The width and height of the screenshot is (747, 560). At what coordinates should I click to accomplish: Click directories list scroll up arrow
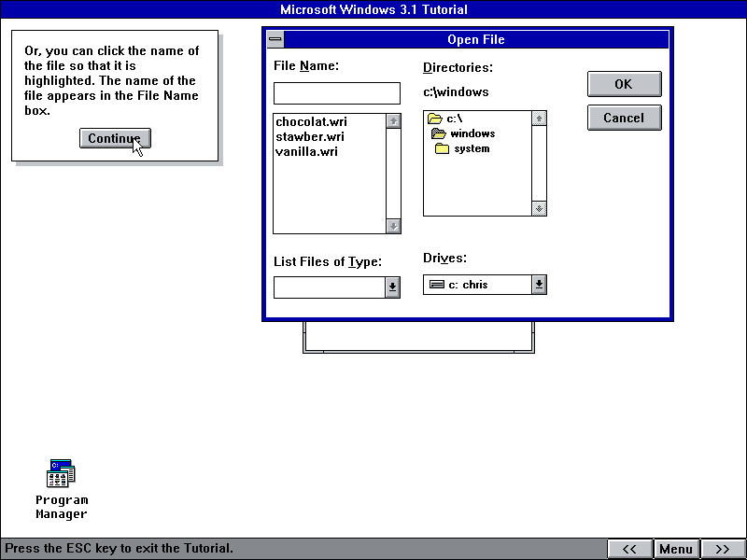[539, 119]
